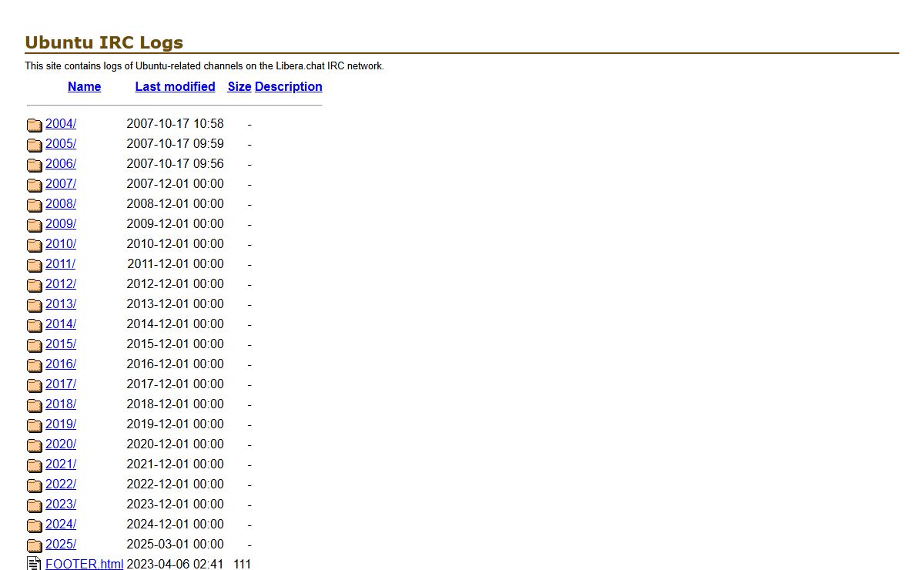
Task: Open the 2024/ logs directory link
Action: tap(61, 525)
